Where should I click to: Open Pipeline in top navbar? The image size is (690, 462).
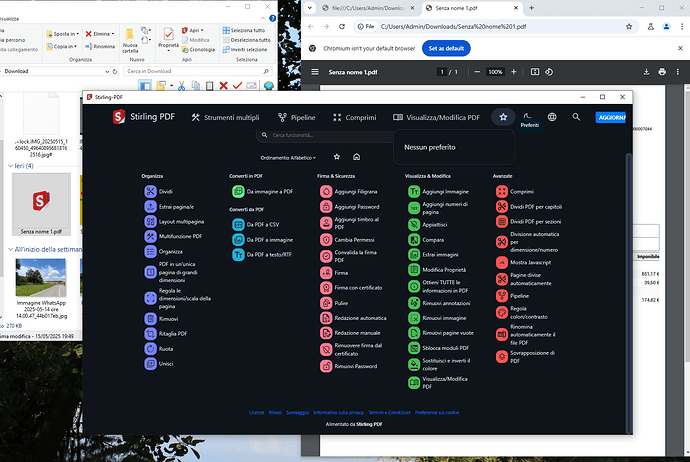tap(297, 117)
